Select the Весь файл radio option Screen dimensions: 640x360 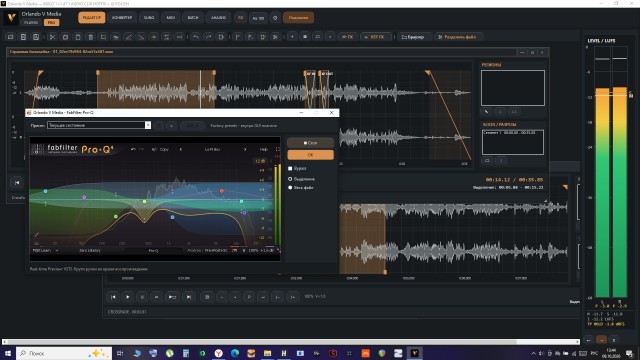pos(290,188)
